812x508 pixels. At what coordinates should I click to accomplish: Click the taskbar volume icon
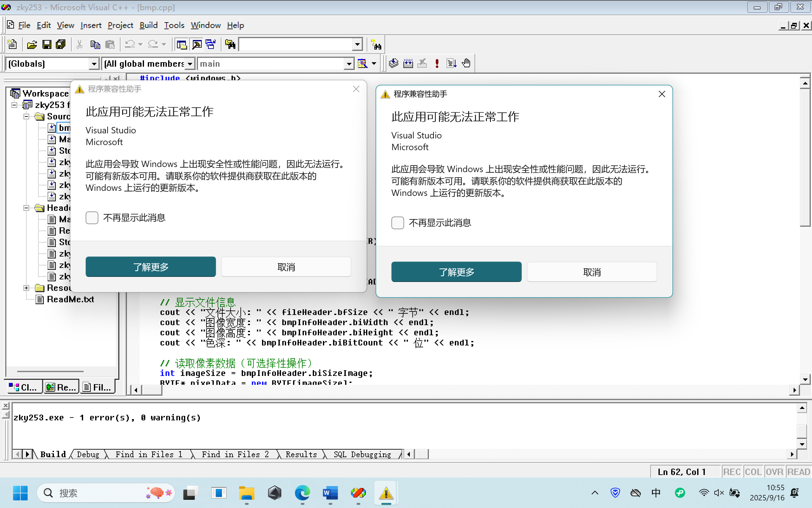719,493
